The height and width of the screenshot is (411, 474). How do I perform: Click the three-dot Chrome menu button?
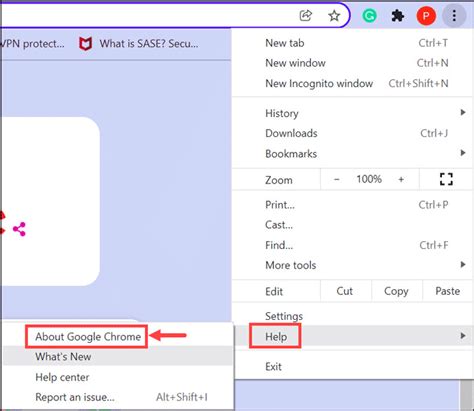[454, 16]
